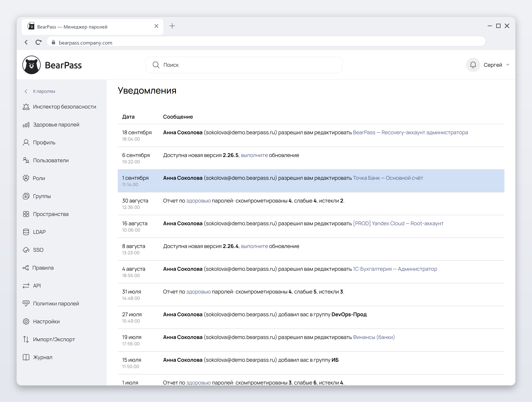Click the address bar lock icon
The image size is (532, 402).
[x=53, y=42]
